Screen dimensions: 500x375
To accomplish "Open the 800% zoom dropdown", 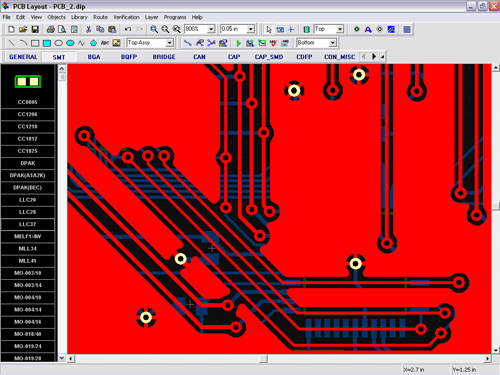I will tap(211, 29).
